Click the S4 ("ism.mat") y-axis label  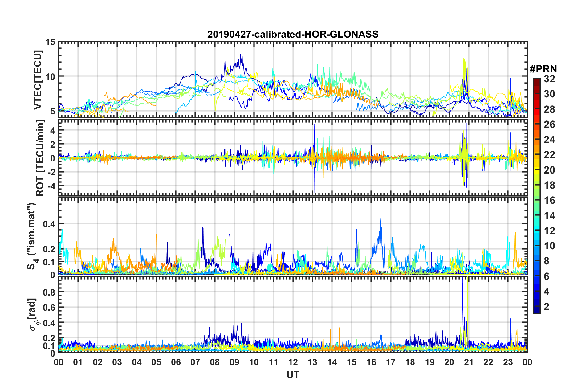tap(32, 236)
